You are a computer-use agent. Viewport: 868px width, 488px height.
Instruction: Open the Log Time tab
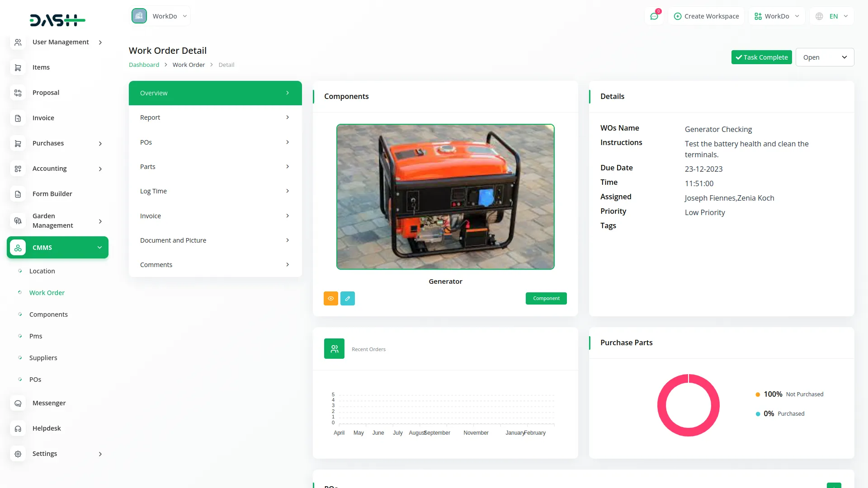(x=215, y=191)
